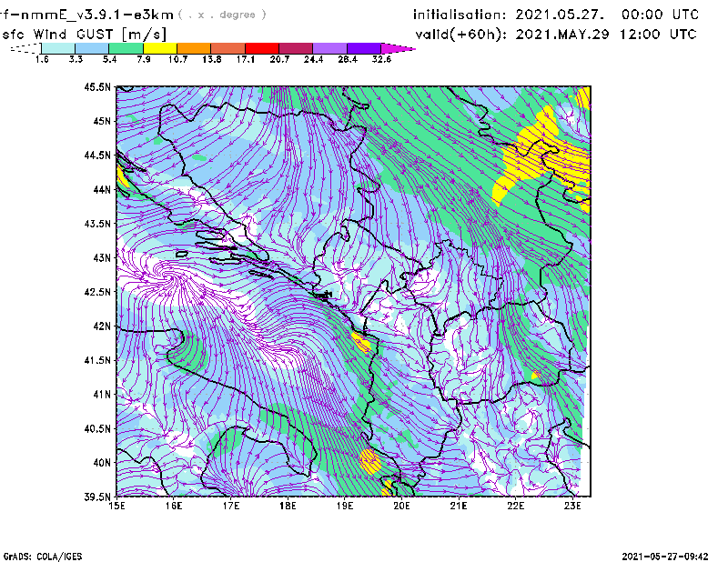
Task: Pick the coral 13.8–17.1 legend swatch
Action: click(x=228, y=48)
